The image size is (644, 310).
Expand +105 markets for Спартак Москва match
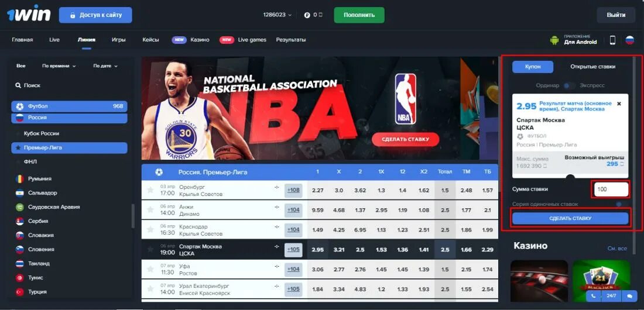(293, 249)
